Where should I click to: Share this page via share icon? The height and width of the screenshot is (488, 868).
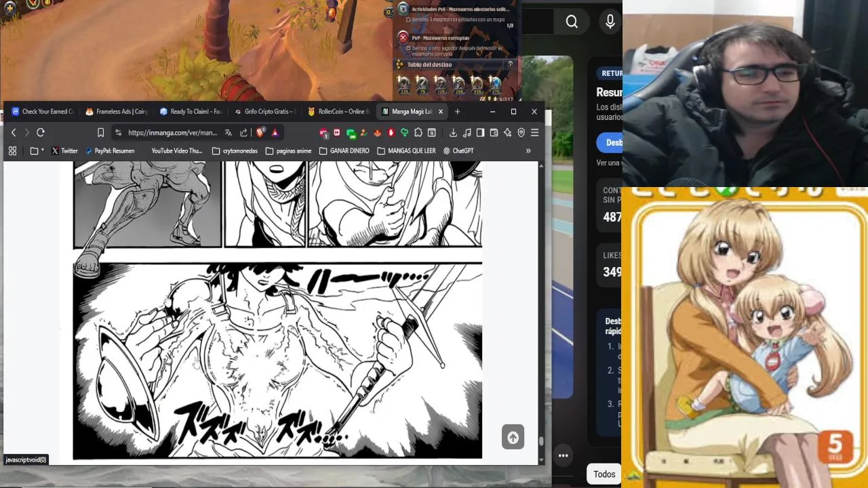pyautogui.click(x=244, y=133)
